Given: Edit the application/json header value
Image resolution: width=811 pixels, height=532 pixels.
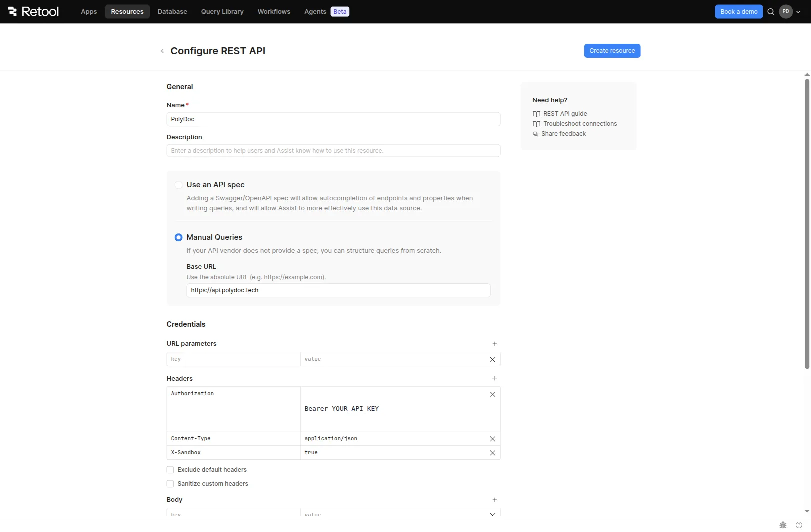Looking at the screenshot, I should pyautogui.click(x=394, y=439).
